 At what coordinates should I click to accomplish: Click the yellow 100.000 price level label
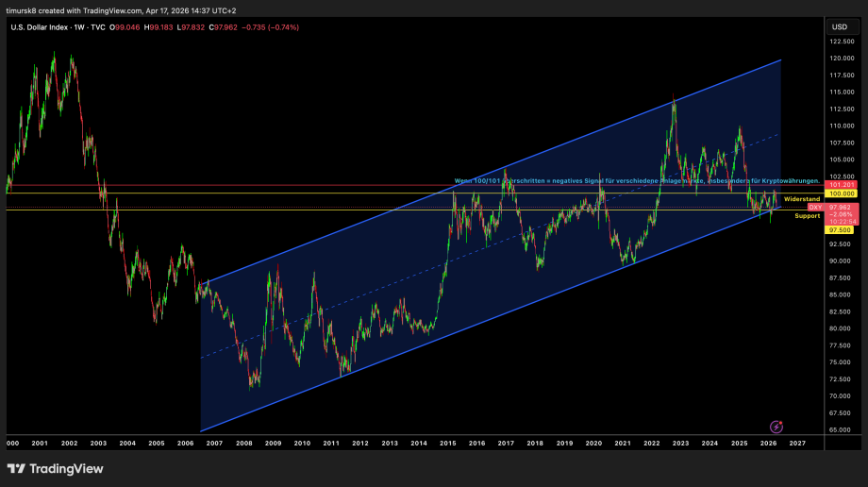pos(840,193)
